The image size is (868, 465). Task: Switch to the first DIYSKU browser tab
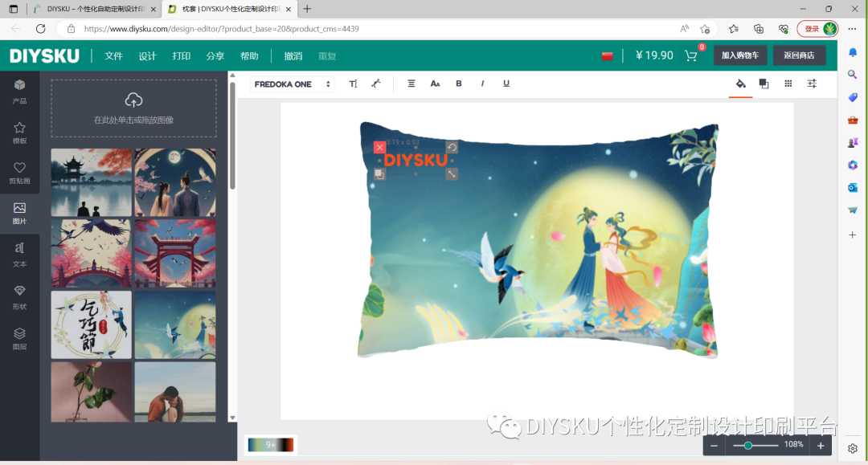[x=95, y=9]
